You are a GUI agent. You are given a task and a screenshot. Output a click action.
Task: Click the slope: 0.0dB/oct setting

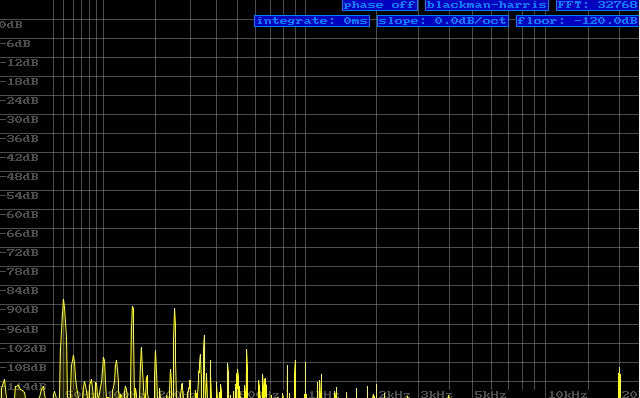[x=443, y=21]
